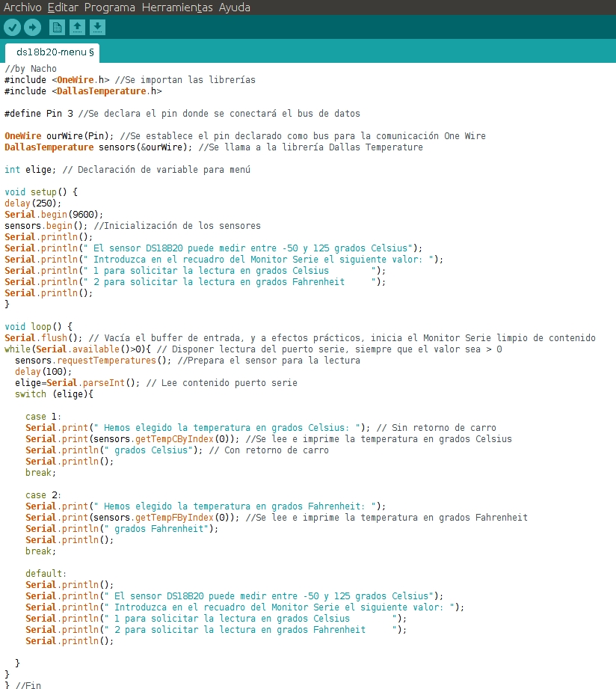Click the '//by Nacho' comment line

31,69
